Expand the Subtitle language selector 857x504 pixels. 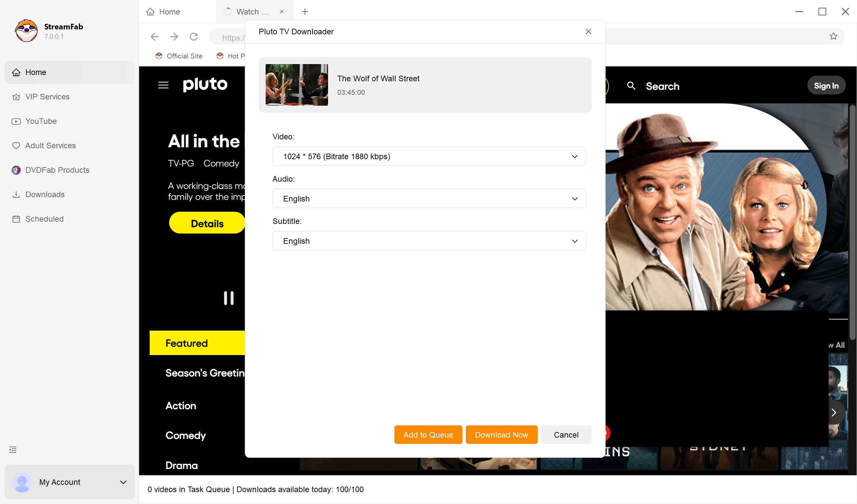pyautogui.click(x=575, y=241)
